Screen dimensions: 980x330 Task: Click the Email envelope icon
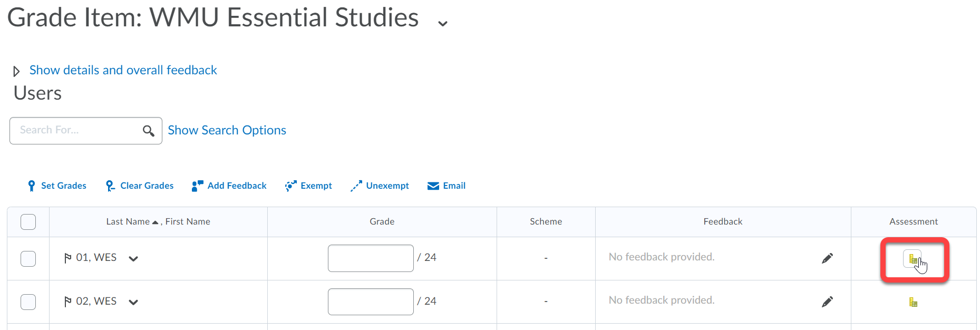(x=432, y=186)
